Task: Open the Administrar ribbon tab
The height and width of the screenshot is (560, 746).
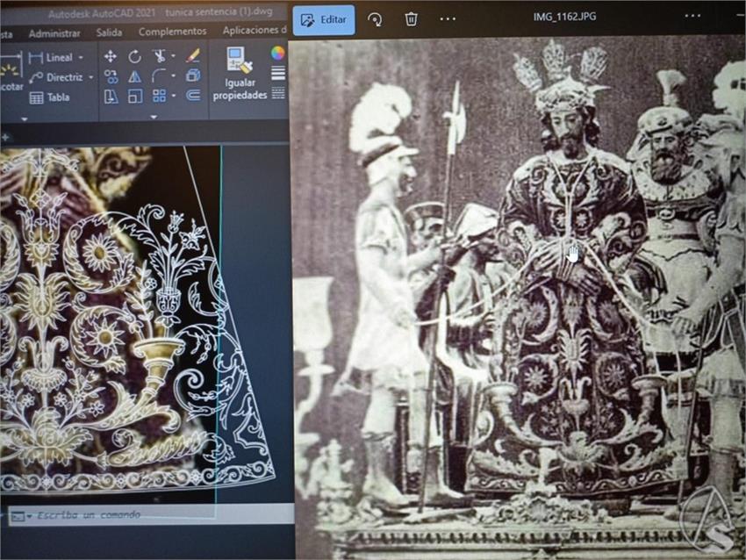Action: coord(54,32)
